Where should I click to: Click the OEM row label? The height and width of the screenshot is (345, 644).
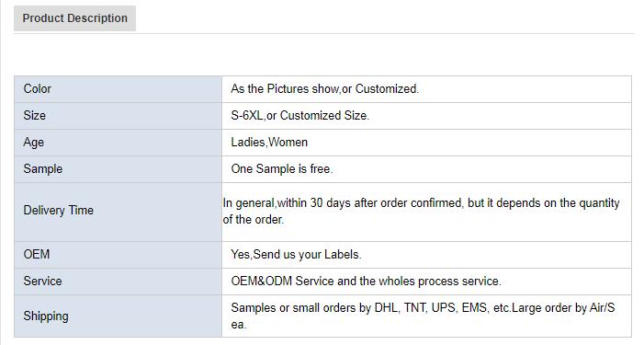point(118,255)
